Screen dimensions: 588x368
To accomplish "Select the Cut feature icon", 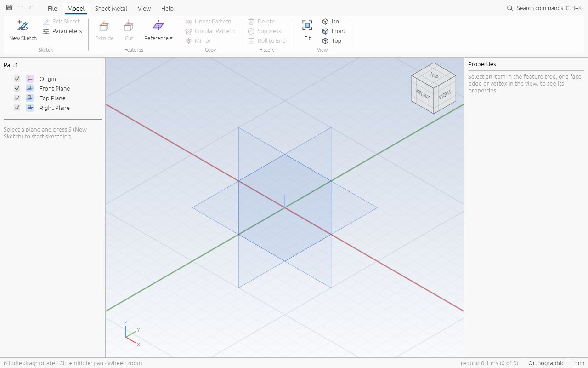I will pyautogui.click(x=129, y=30).
